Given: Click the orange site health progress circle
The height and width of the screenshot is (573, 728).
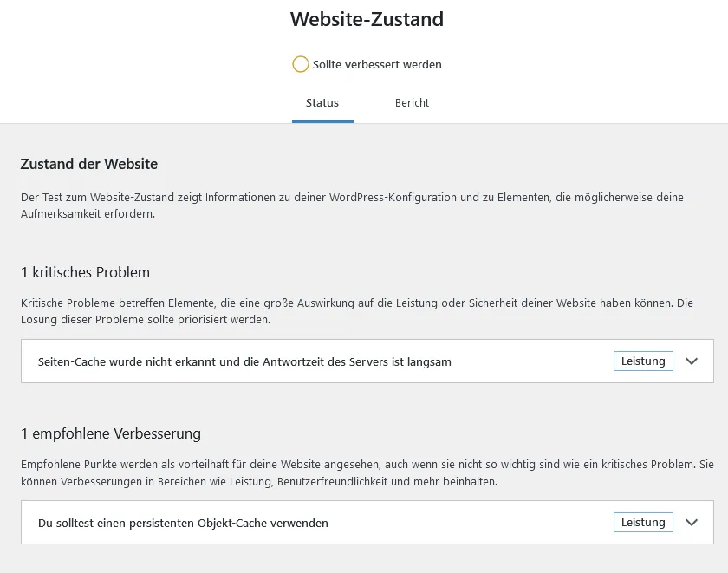Looking at the screenshot, I should point(301,64).
